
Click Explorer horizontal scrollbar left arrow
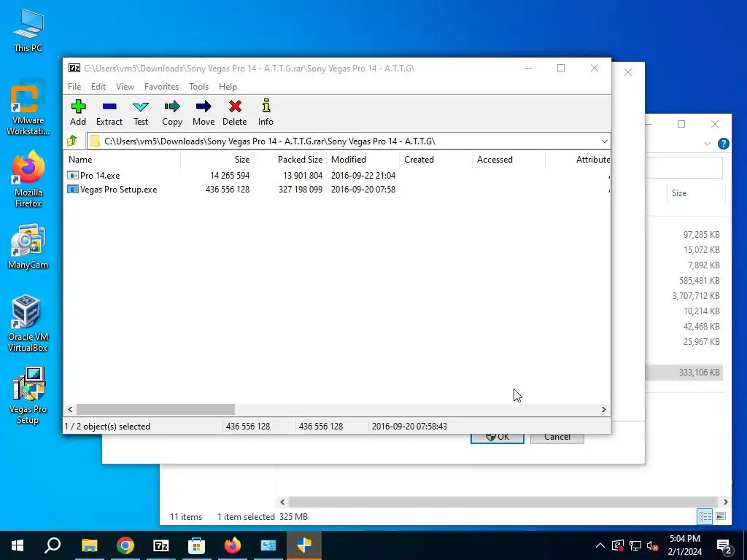pyautogui.click(x=282, y=502)
